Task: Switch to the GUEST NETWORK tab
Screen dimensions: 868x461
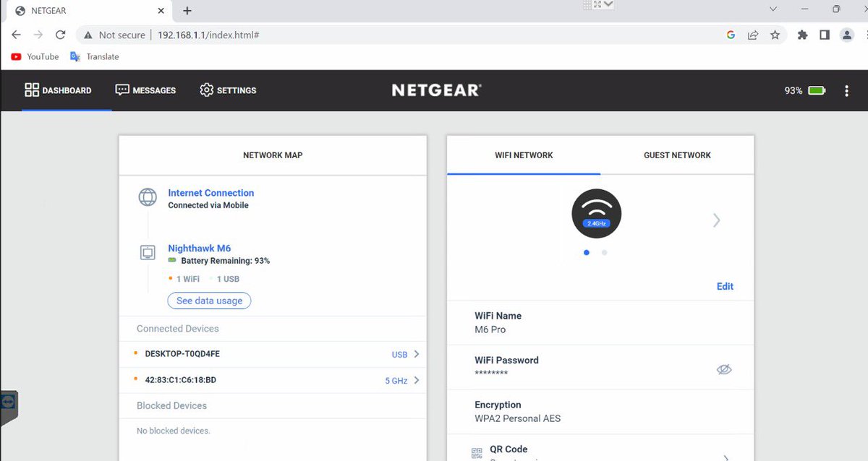Action: click(677, 155)
